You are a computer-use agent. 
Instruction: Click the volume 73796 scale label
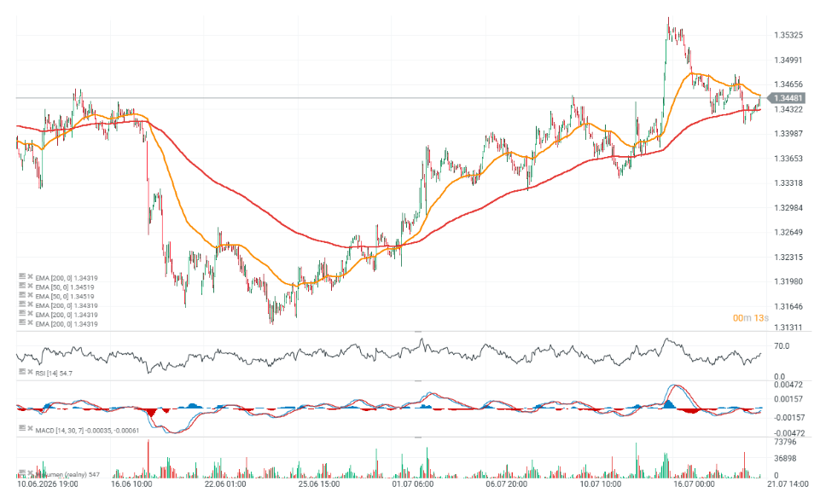click(x=785, y=443)
